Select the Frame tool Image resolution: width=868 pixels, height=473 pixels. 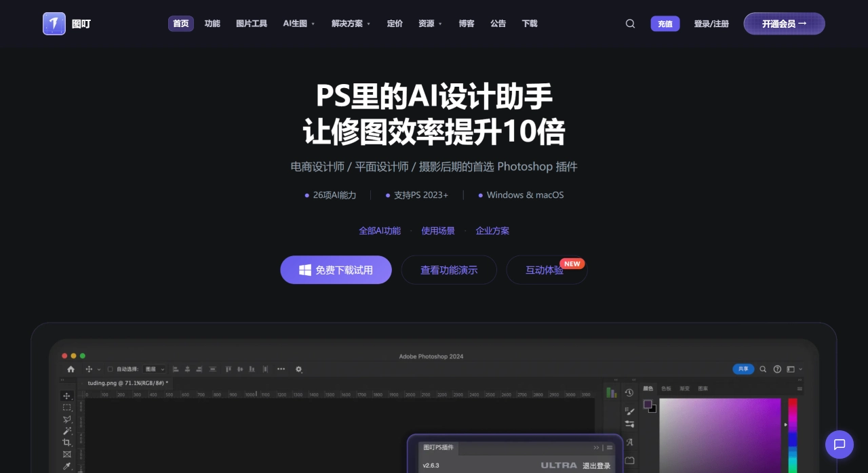[66, 454]
